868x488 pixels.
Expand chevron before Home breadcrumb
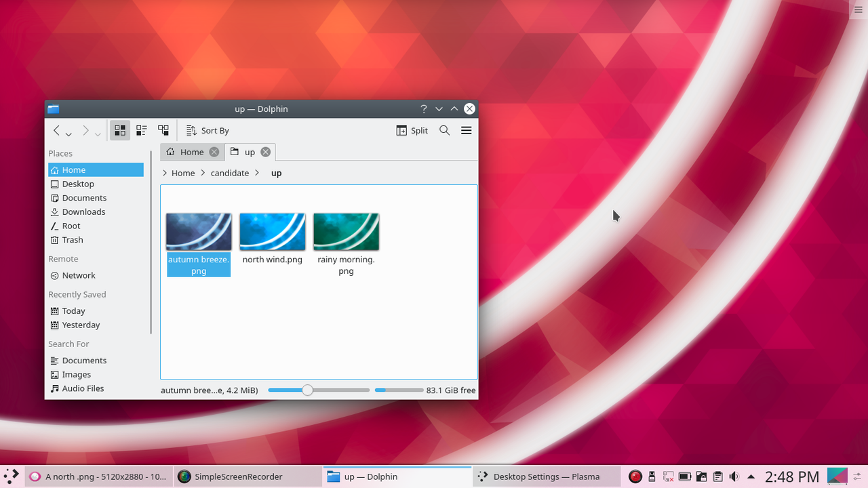[165, 173]
